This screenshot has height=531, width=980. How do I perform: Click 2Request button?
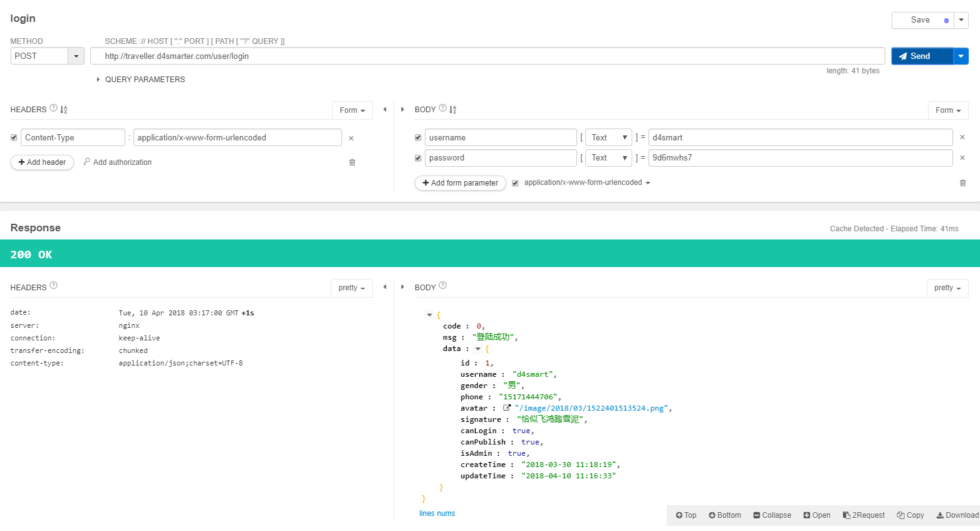864,515
